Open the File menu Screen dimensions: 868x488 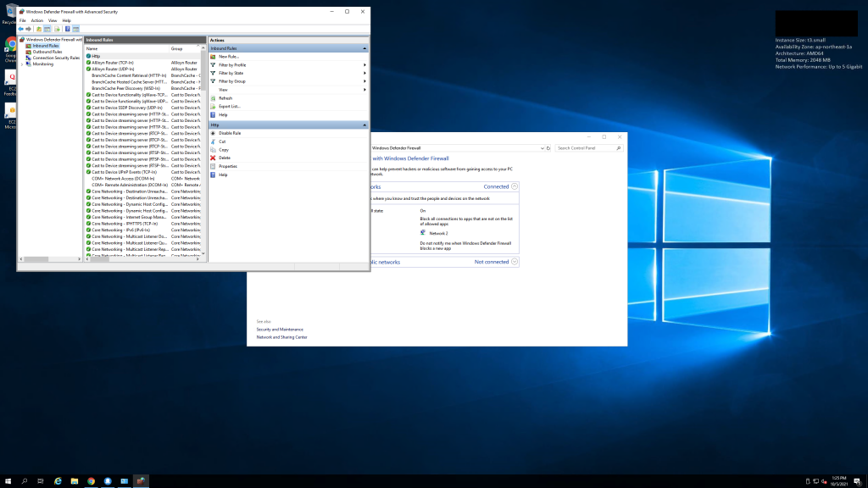tap(23, 20)
